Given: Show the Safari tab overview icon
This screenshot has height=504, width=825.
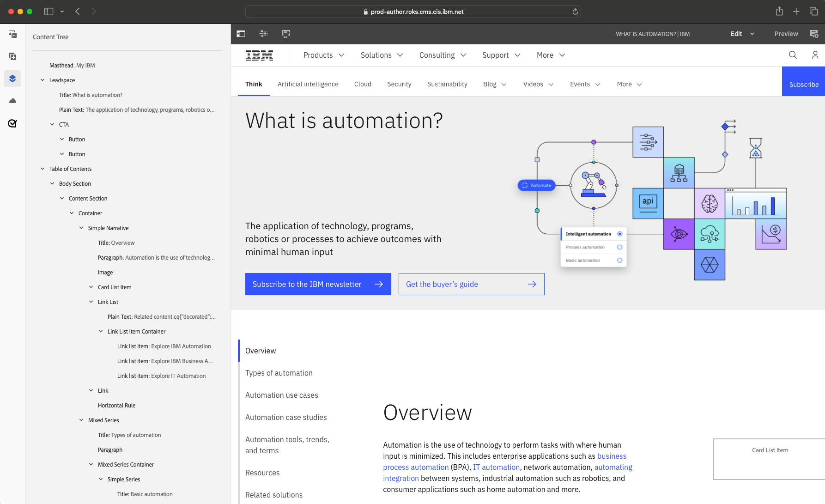Looking at the screenshot, I should tap(814, 12).
